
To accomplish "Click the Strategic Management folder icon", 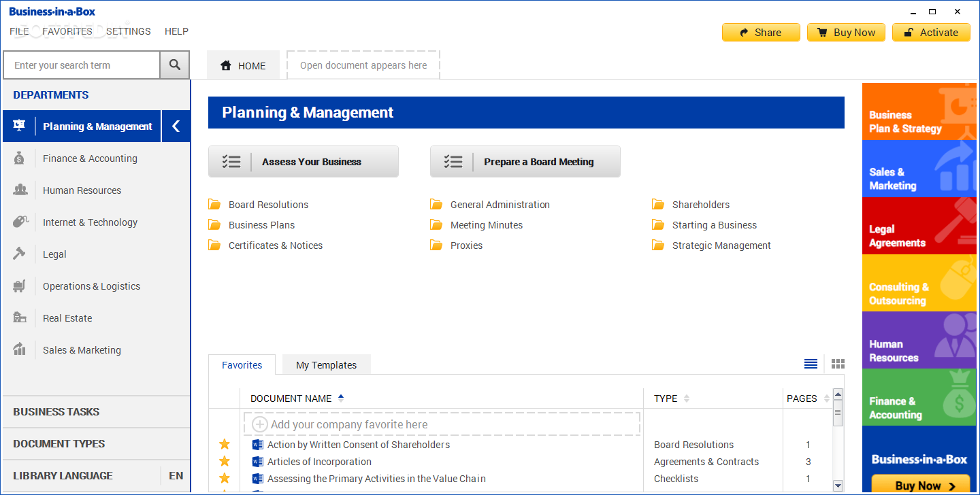I will coord(658,245).
